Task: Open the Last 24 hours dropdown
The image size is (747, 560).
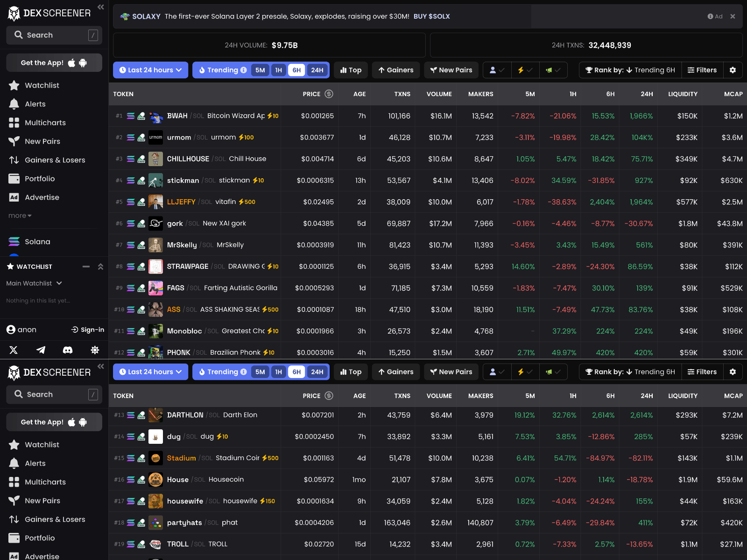Action: click(150, 70)
